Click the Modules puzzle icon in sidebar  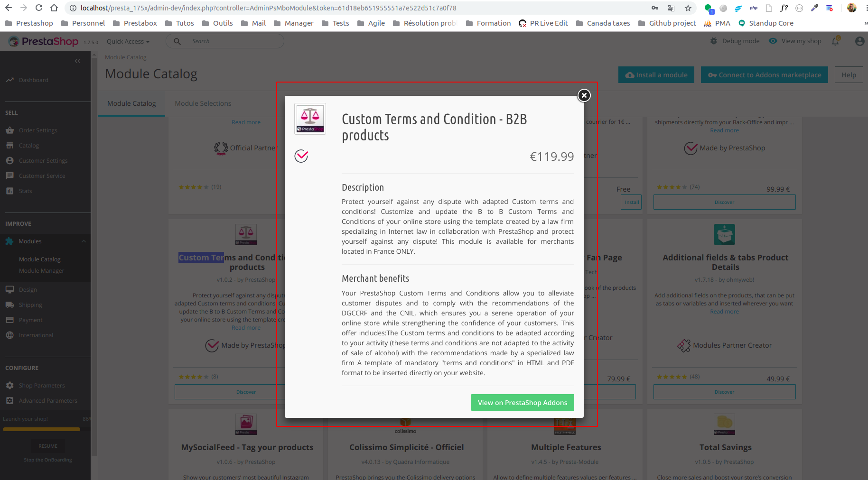click(x=9, y=241)
